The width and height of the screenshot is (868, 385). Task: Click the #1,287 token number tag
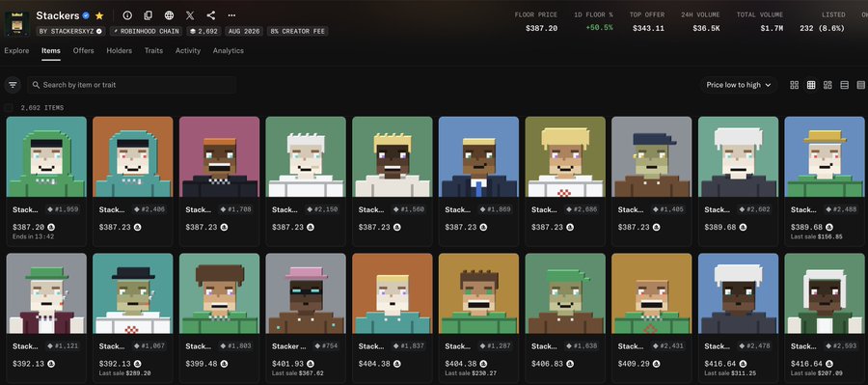[494, 346]
